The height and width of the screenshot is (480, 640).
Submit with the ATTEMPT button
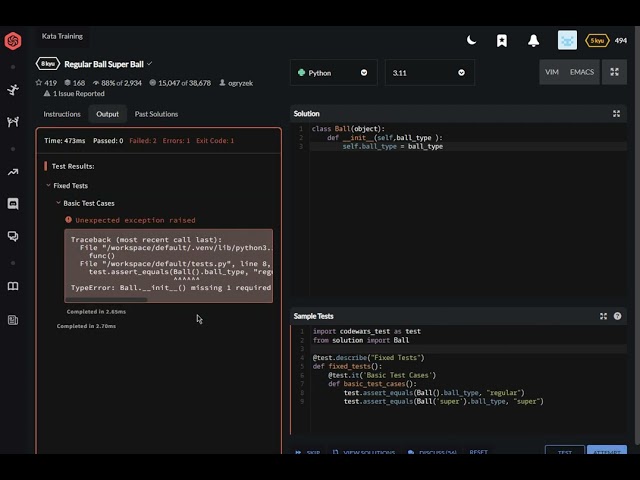pyautogui.click(x=607, y=450)
